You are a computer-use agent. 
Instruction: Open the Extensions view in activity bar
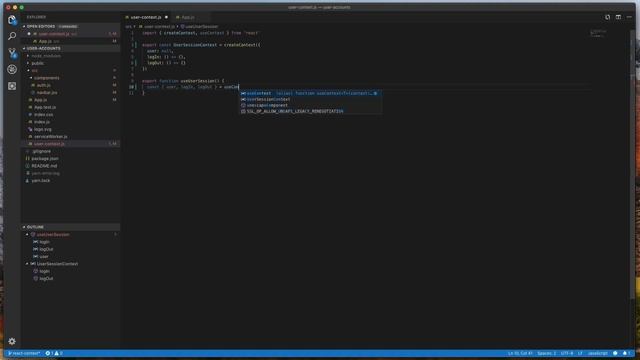click(12, 86)
